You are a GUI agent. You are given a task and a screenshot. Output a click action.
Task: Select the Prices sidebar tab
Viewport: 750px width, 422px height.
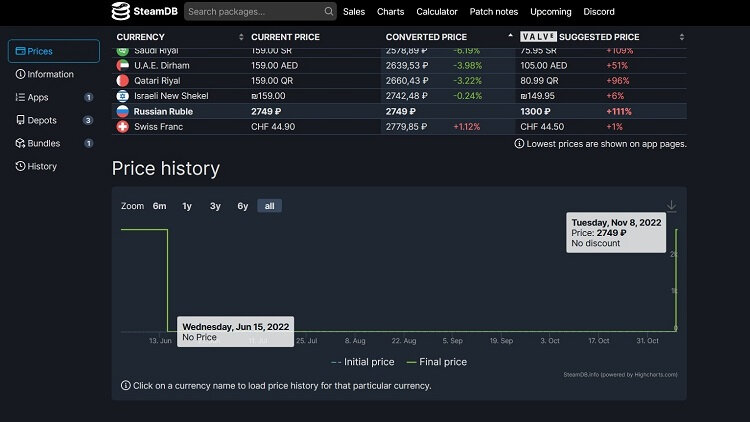[54, 51]
